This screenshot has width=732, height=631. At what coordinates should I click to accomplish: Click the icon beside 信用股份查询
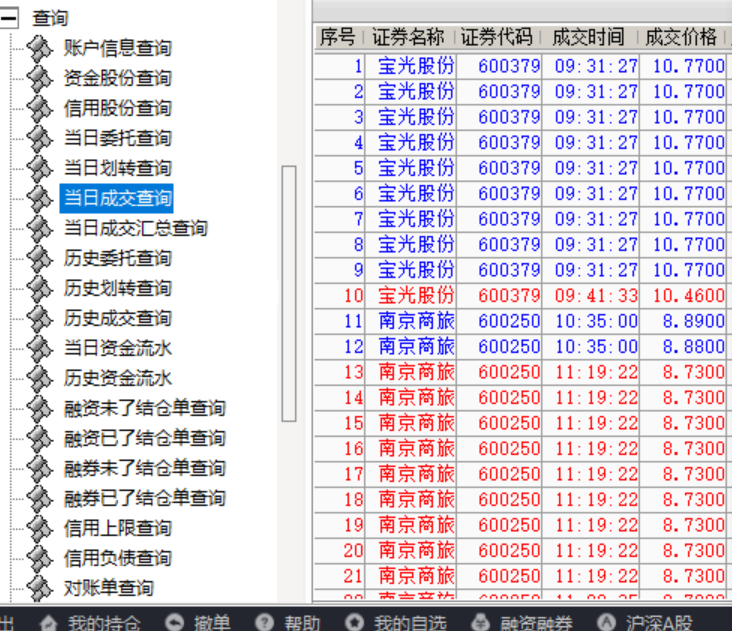click(40, 108)
